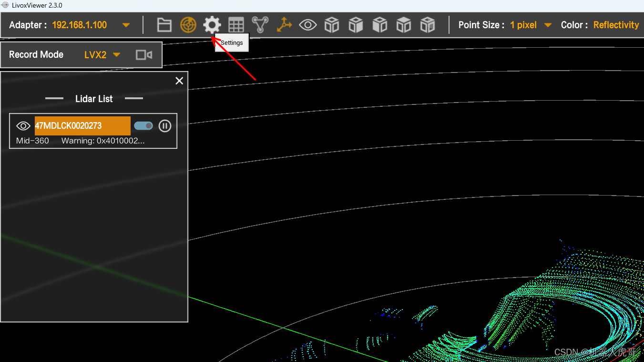This screenshot has width=644, height=362.
Task: Open the Record Mode LVX2 dropdown
Action: [116, 55]
